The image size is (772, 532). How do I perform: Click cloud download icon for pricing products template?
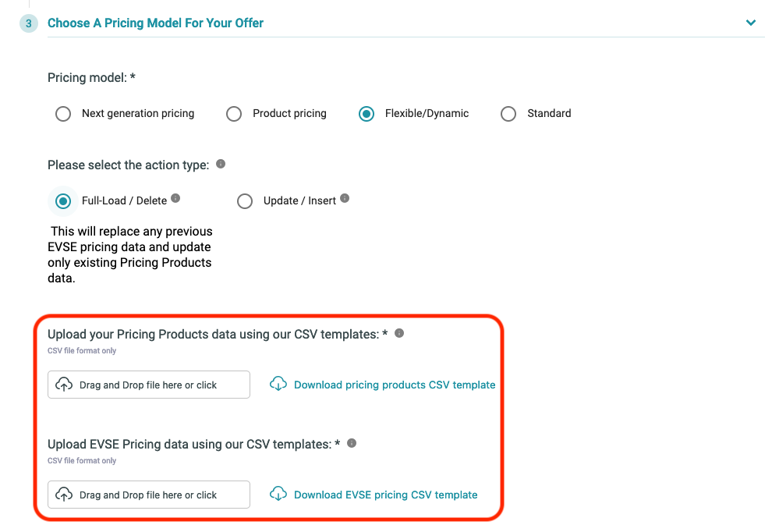tap(278, 384)
